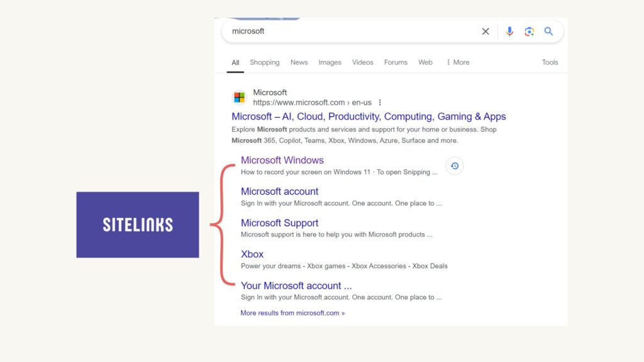Open the 'Your Microsoft account ...' sitelink

click(x=296, y=286)
